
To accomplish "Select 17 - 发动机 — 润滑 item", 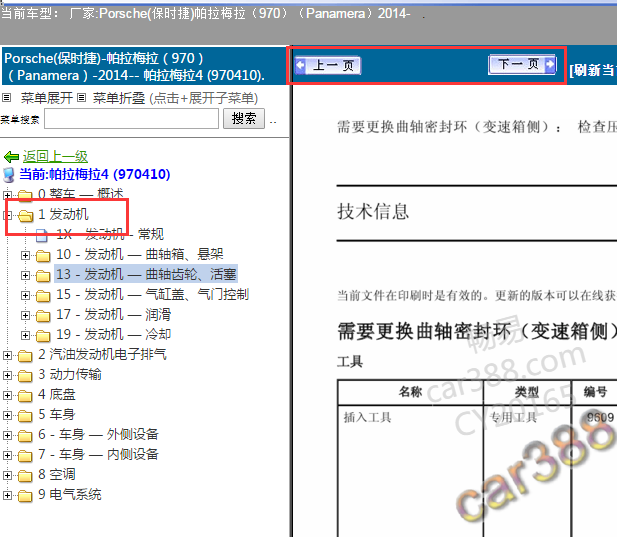I will [113, 314].
